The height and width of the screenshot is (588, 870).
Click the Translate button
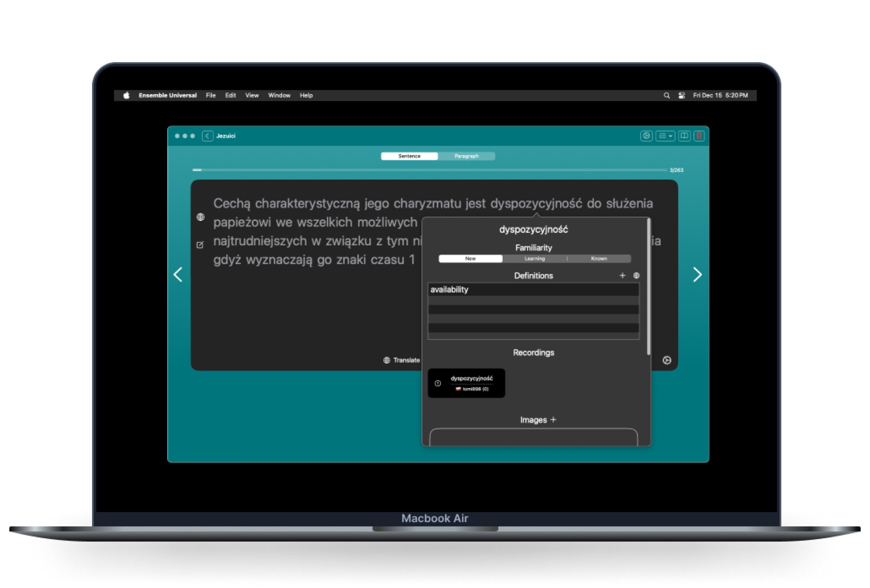point(402,360)
